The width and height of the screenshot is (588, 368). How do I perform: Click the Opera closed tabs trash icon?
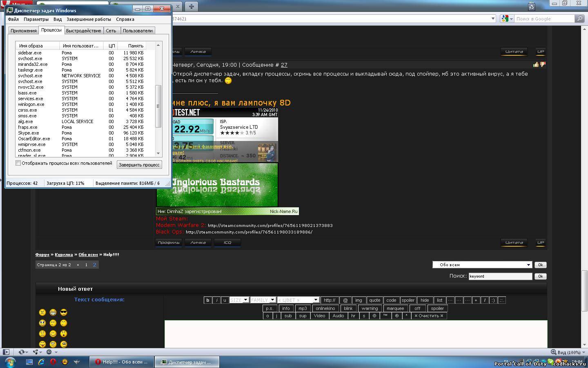pos(532,6)
